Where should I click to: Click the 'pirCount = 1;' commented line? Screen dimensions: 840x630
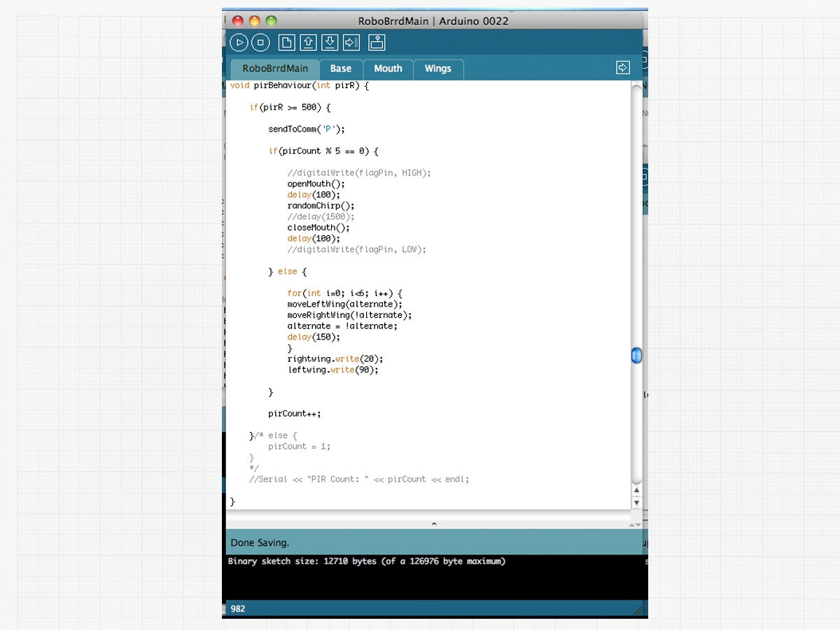coord(300,446)
